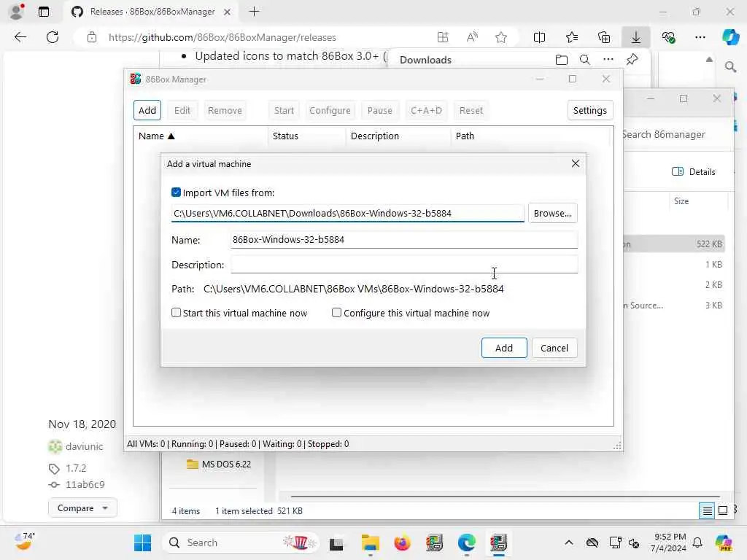Select Releases 86Box/86BoxManager tab
The width and height of the screenshot is (747, 560).
[151, 12]
